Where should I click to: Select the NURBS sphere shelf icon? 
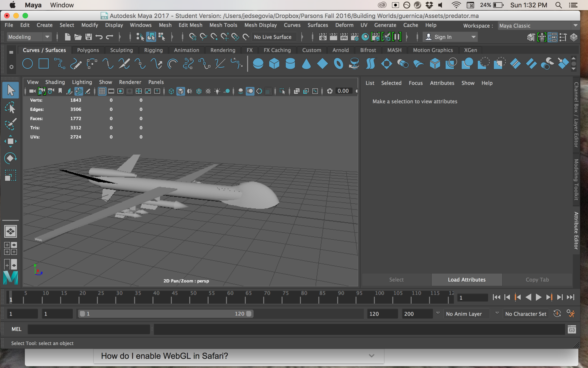point(258,64)
